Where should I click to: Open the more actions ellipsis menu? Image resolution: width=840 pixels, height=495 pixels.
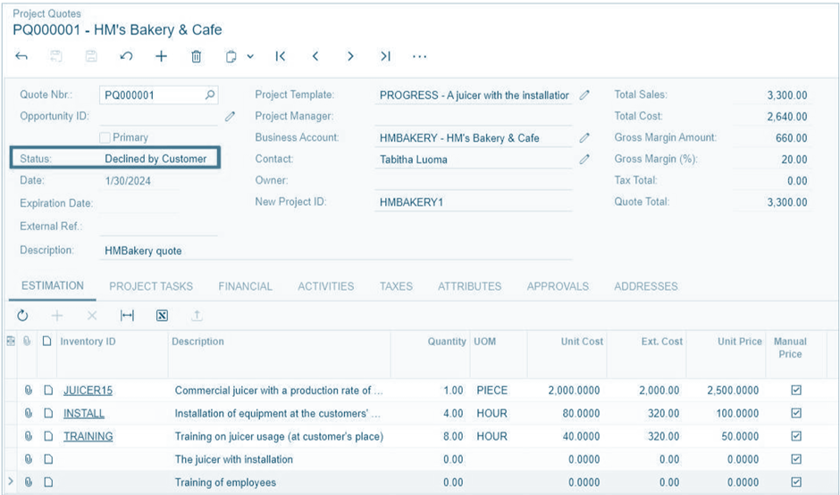click(x=419, y=56)
